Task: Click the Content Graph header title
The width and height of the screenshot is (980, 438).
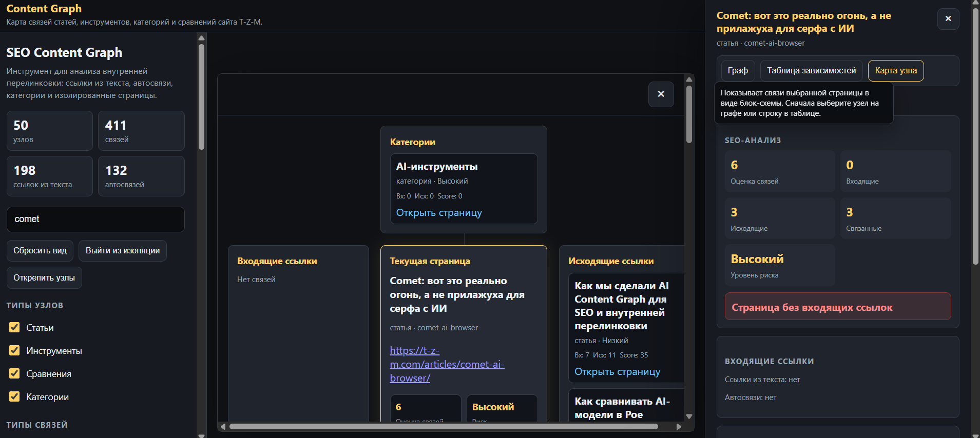Action: pyautogui.click(x=44, y=9)
